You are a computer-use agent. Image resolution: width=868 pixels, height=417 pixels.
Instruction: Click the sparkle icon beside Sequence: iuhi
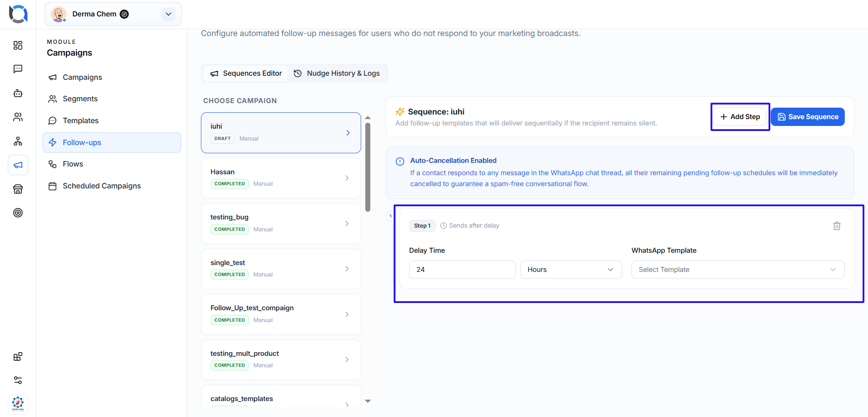point(400,112)
